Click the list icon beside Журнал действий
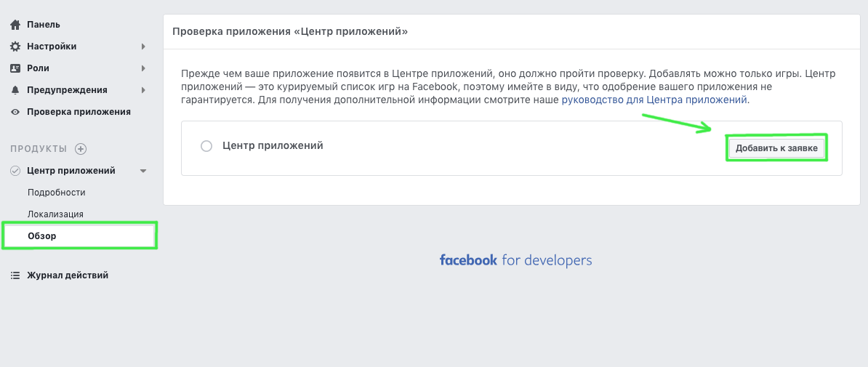This screenshot has width=868, height=367. click(x=15, y=275)
